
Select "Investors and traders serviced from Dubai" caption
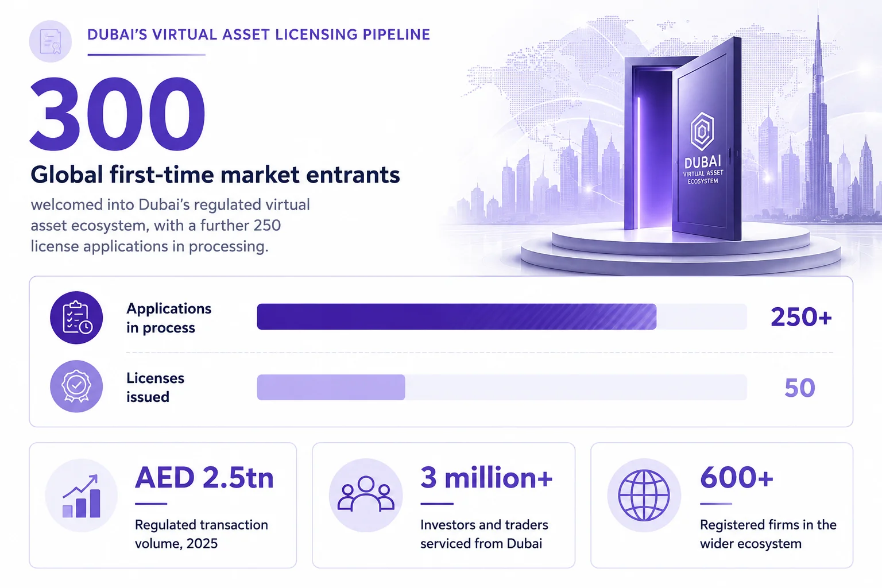point(484,534)
